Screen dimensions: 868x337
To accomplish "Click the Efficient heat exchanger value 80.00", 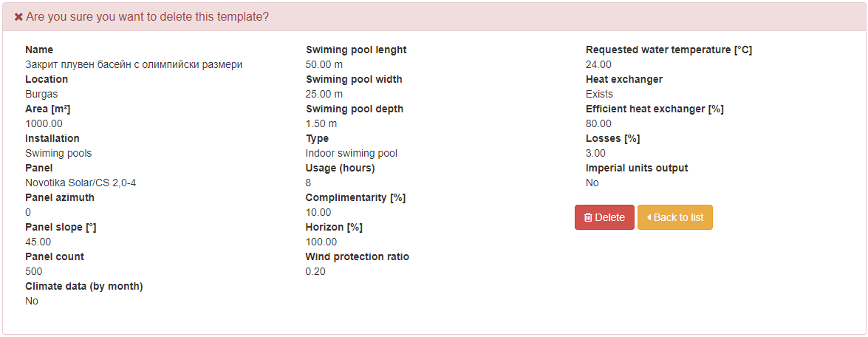I will pyautogui.click(x=598, y=123).
